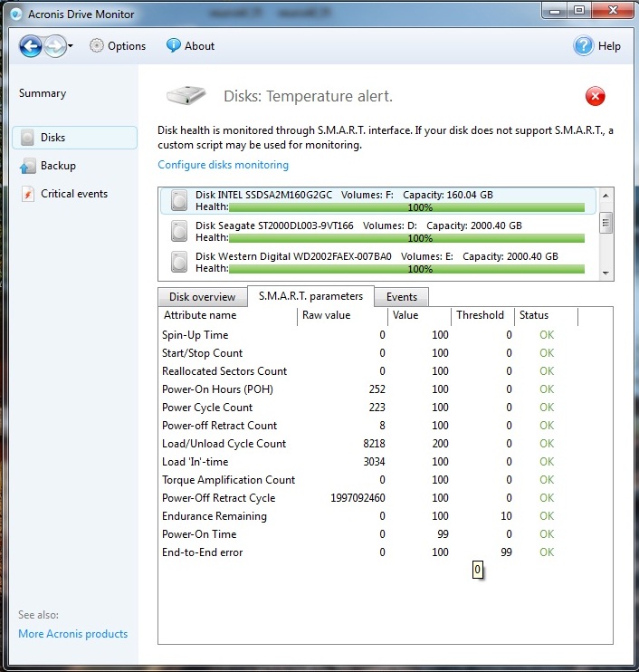The width and height of the screenshot is (639, 672).
Task: Select Power-On Hours (POH) row
Action: pyautogui.click(x=369, y=389)
